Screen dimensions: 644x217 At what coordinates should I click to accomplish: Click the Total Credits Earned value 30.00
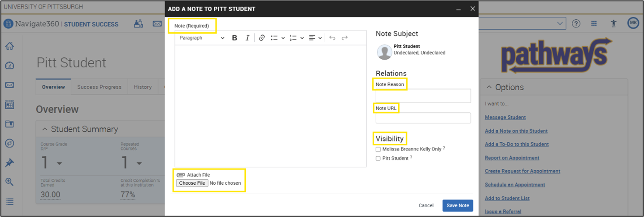(x=50, y=195)
